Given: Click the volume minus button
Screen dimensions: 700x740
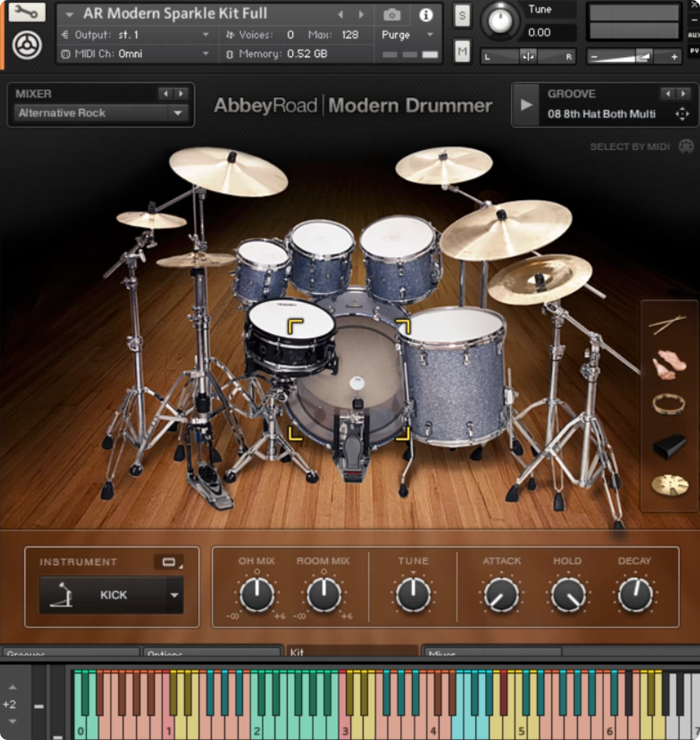Looking at the screenshot, I should point(594,57).
